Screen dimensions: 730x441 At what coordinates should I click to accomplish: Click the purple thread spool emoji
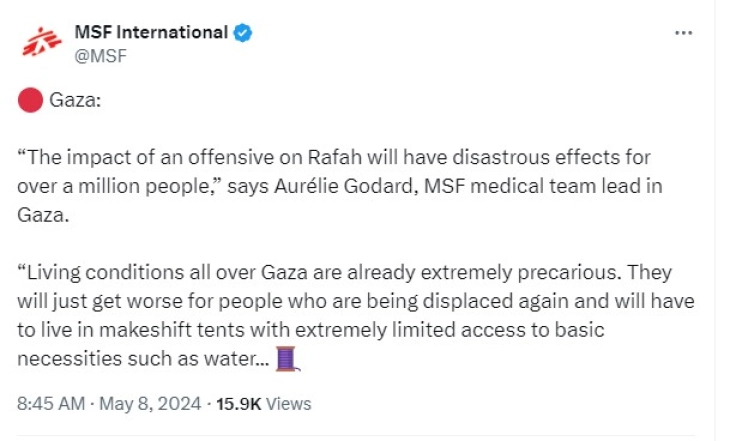pyautogui.click(x=288, y=358)
